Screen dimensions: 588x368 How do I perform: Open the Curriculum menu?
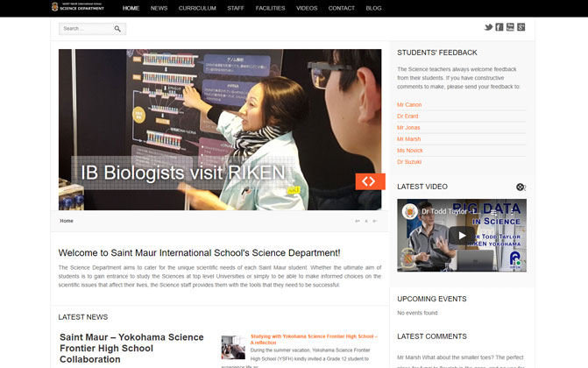click(x=197, y=8)
